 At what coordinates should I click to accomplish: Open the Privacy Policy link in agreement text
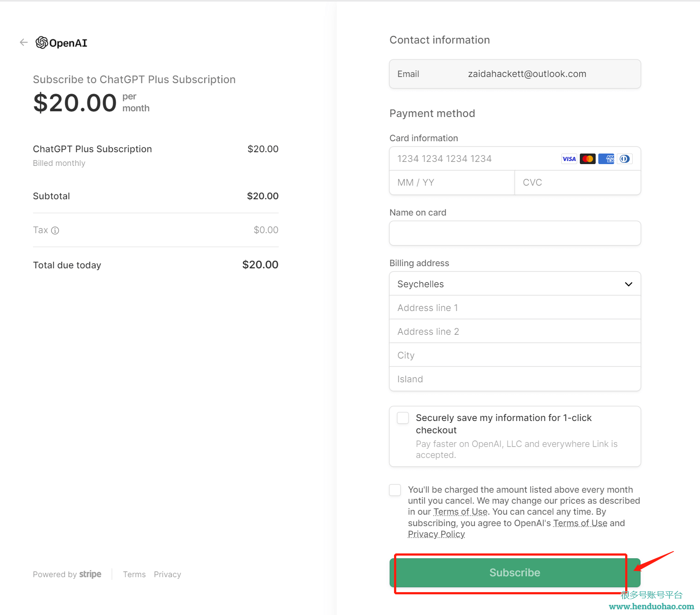(x=436, y=534)
